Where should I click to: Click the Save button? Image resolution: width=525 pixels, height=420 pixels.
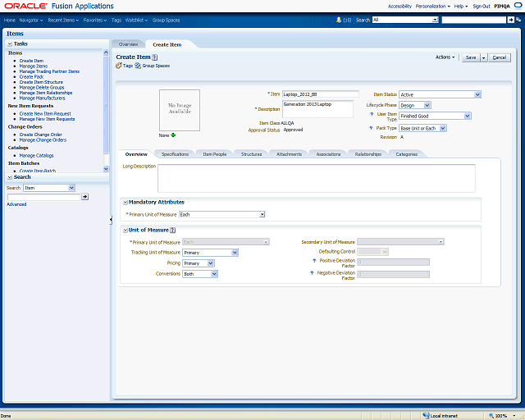point(470,57)
